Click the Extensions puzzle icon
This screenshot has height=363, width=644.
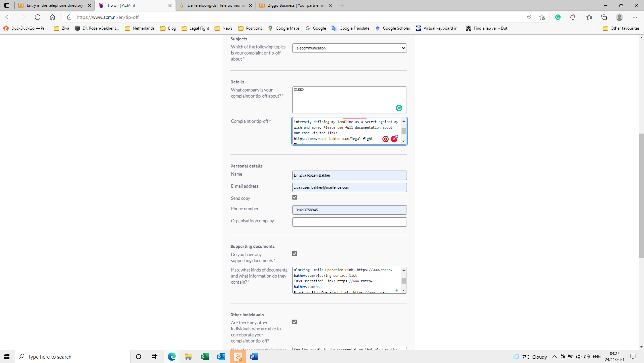(573, 17)
